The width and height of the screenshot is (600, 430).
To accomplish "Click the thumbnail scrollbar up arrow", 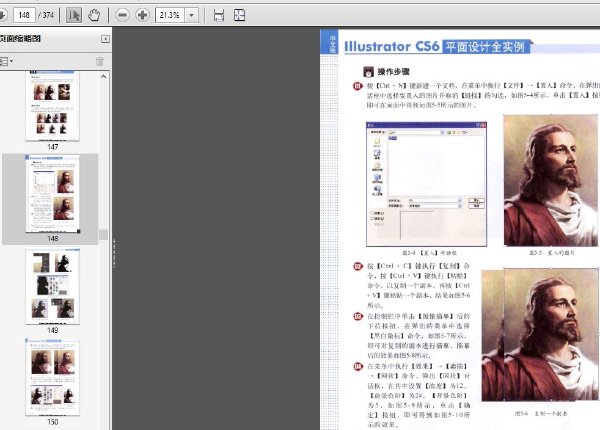I will [104, 77].
